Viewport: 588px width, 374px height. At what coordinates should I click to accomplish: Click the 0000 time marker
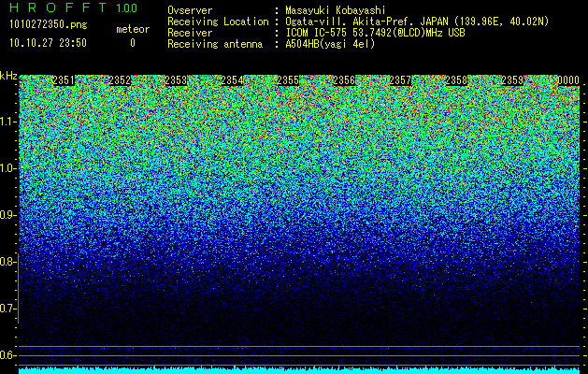point(568,80)
